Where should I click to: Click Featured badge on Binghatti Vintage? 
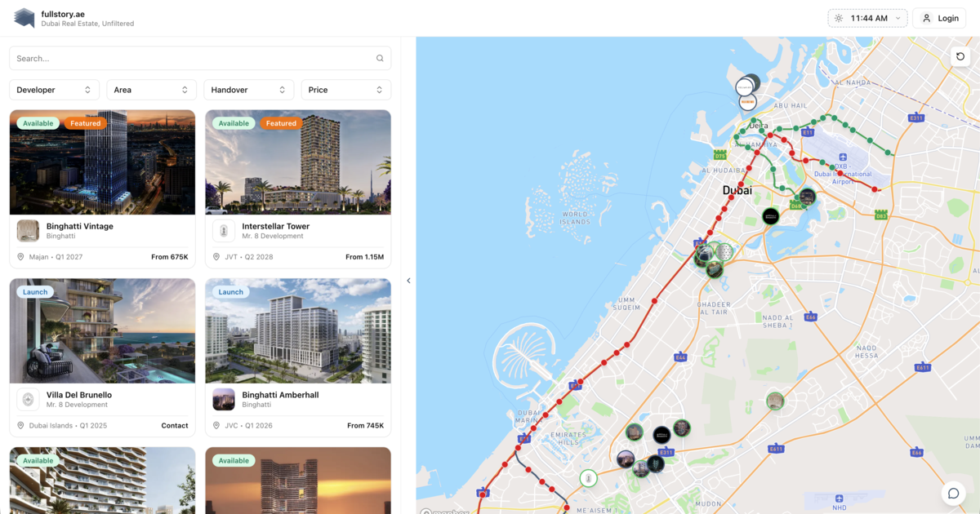click(x=85, y=123)
